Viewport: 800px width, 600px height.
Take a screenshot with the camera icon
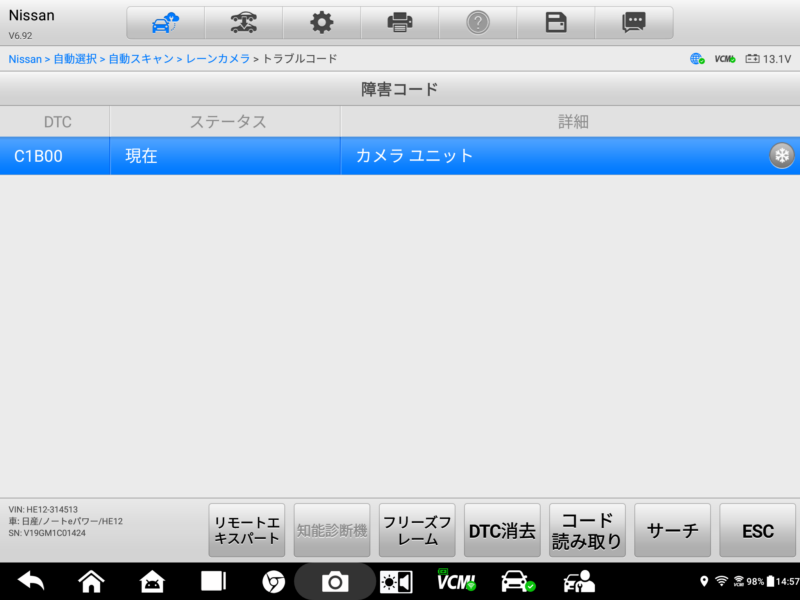pos(334,581)
